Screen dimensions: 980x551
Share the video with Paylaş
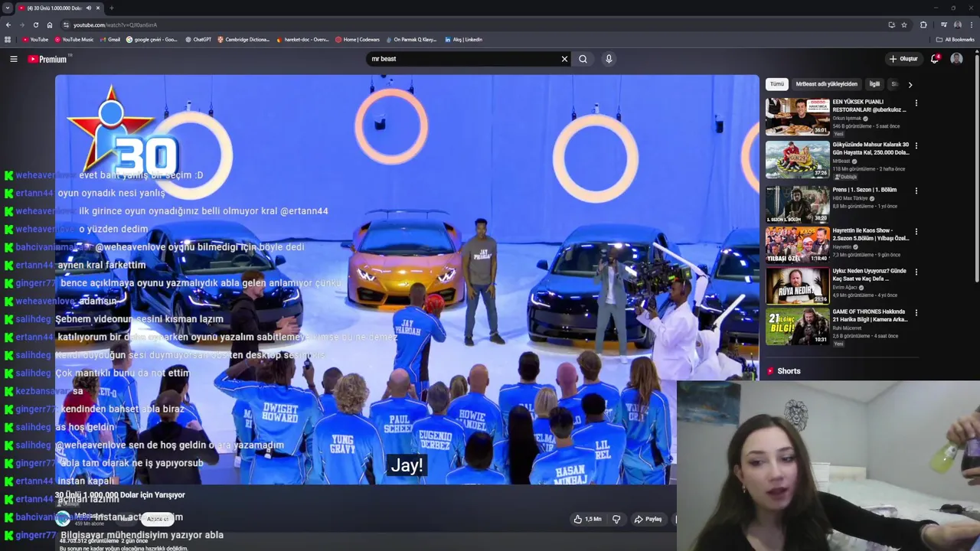tap(648, 519)
